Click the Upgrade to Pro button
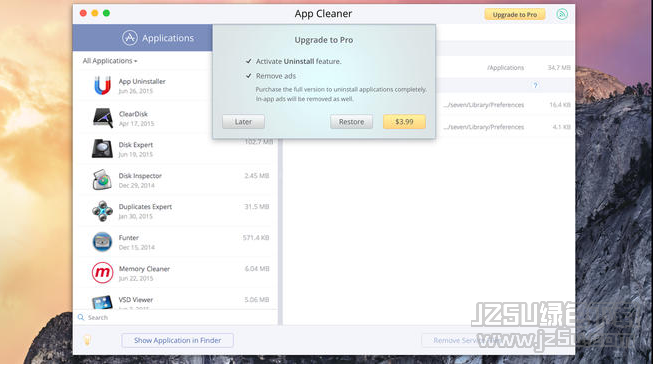Image resolution: width=653 pixels, height=366 pixels. tap(515, 15)
